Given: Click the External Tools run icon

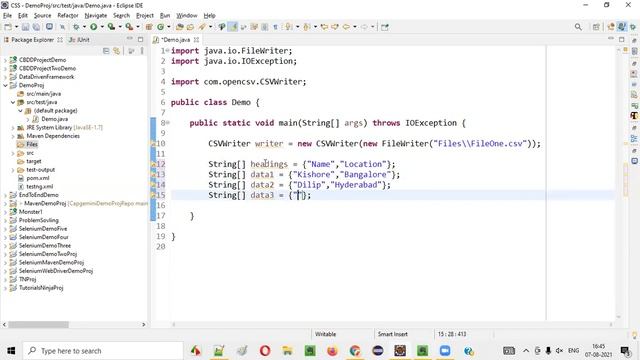Looking at the screenshot, I should point(129,27).
